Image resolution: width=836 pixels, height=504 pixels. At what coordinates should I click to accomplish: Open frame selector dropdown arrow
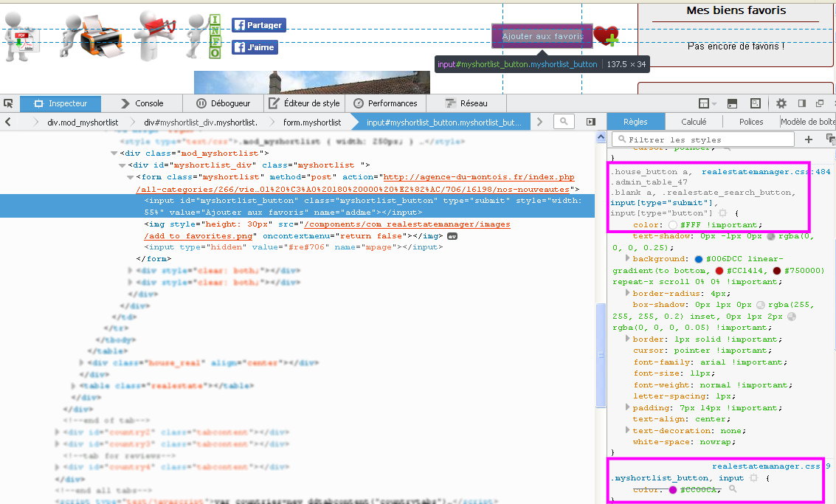[714, 104]
